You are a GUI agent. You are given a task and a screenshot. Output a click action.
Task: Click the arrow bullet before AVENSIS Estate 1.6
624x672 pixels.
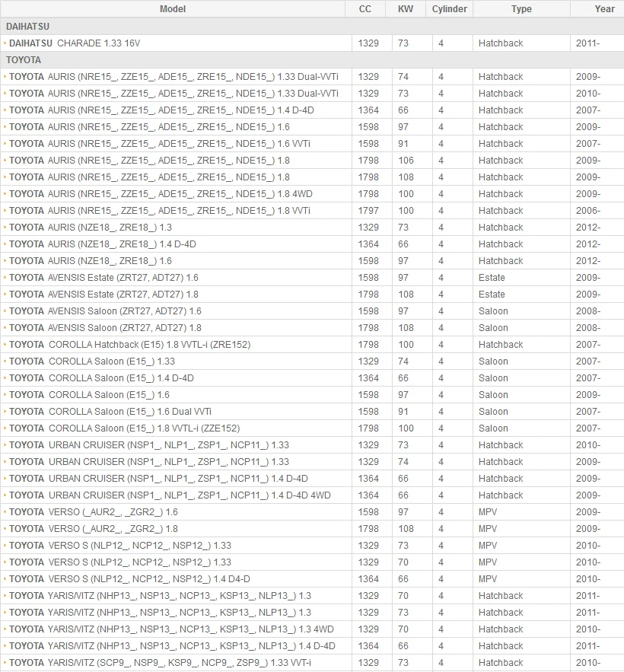[5, 277]
